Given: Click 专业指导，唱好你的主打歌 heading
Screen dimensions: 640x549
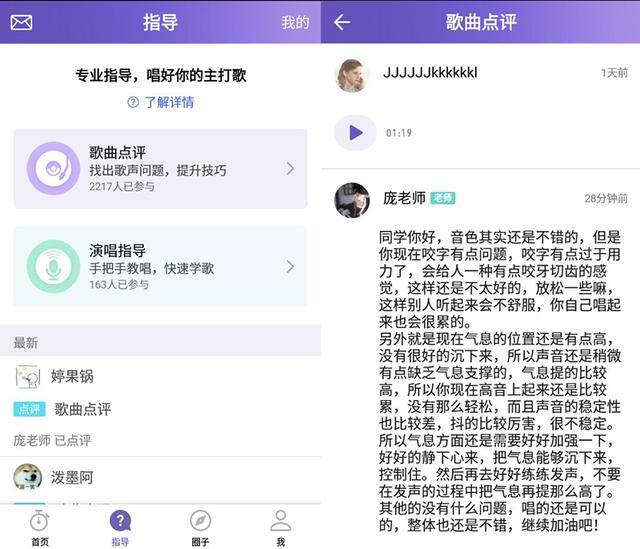Looking at the screenshot, I should 161,75.
